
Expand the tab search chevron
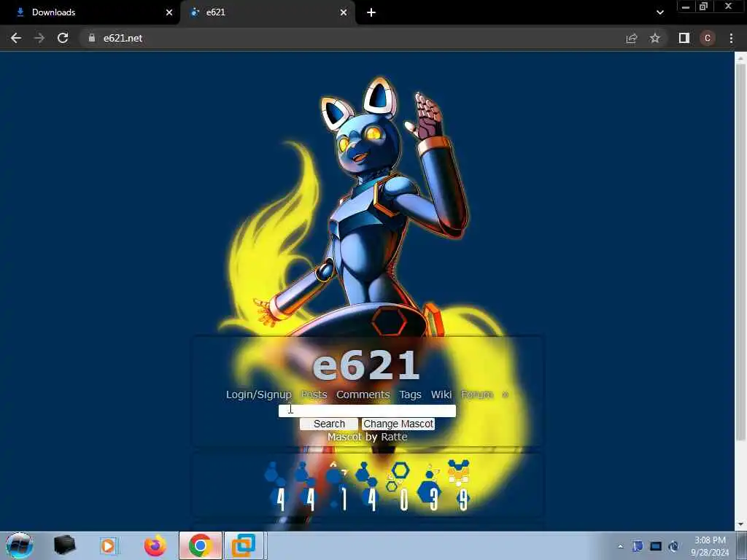coord(659,12)
